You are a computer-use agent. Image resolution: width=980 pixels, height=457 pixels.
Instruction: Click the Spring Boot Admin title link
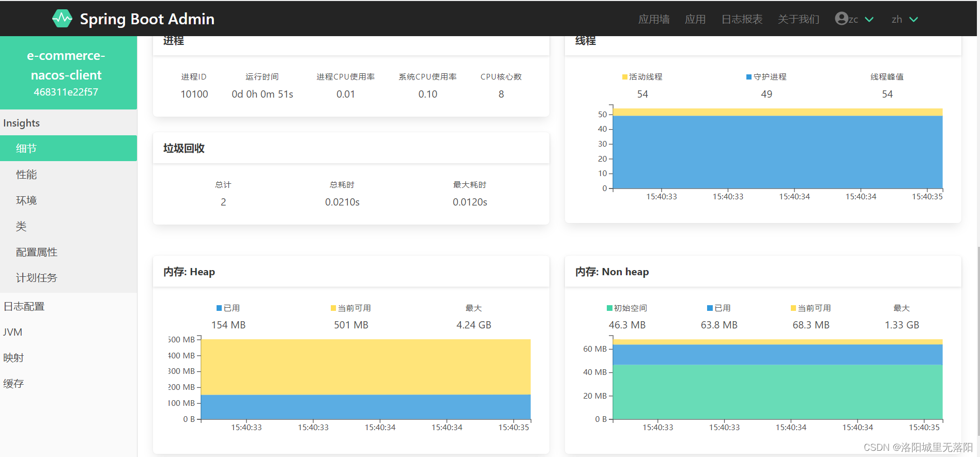pos(147,19)
